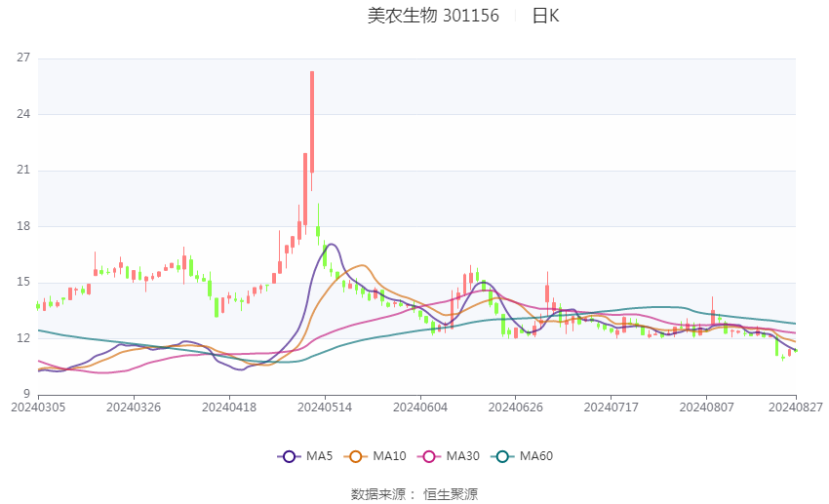The width and height of the screenshot is (829, 504).
Task: Click the 20240626 x-axis date label
Action: pyautogui.click(x=516, y=407)
